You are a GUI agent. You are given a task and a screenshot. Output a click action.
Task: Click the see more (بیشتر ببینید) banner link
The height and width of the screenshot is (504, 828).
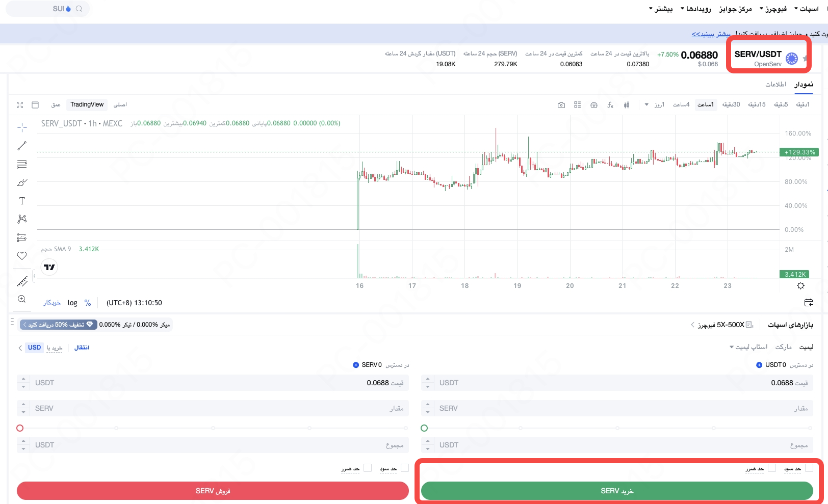tap(711, 34)
